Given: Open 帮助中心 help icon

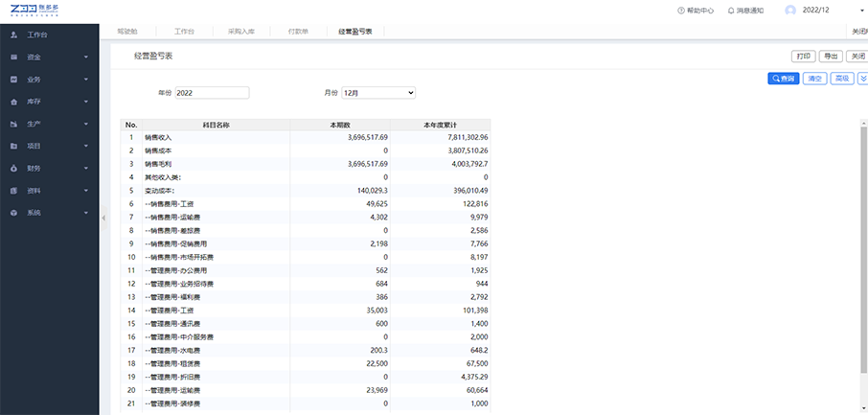Looking at the screenshot, I should (x=681, y=11).
